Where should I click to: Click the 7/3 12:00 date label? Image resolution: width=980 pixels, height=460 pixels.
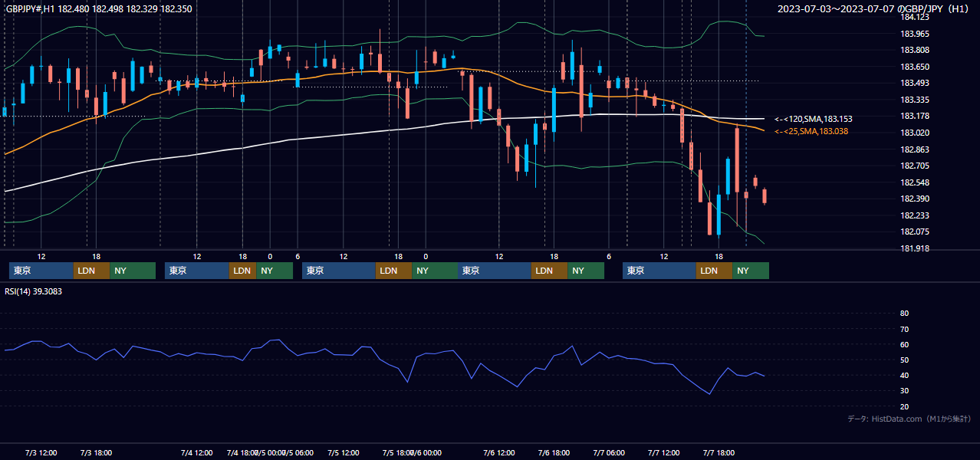(x=41, y=453)
